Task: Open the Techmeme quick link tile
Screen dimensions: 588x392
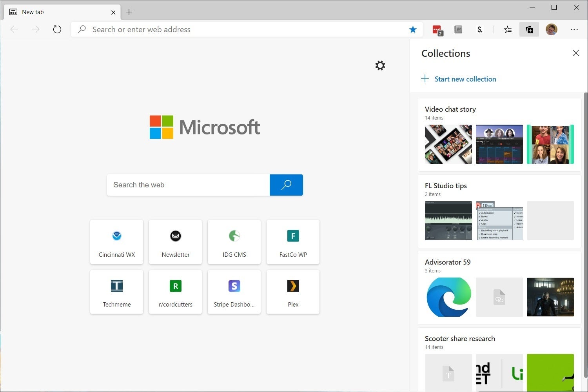Action: coord(116,292)
